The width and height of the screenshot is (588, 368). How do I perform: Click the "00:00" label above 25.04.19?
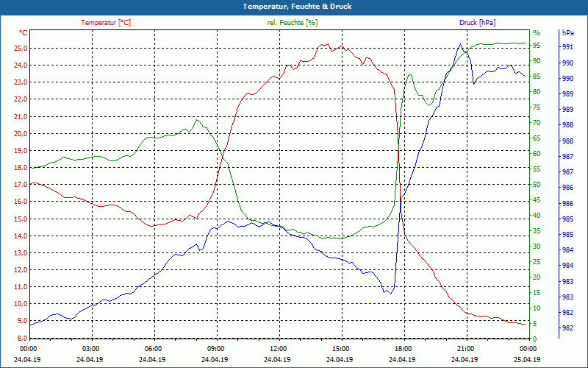528,349
